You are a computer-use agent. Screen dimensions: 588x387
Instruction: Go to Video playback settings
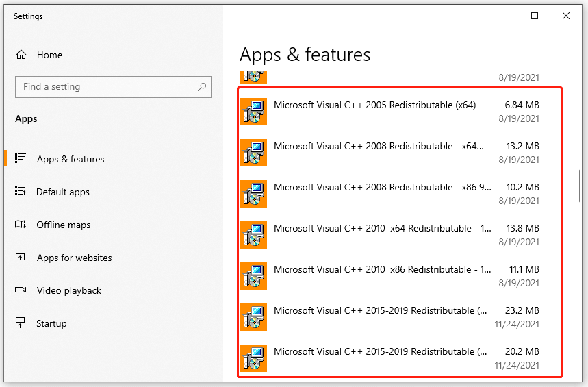pyautogui.click(x=68, y=290)
